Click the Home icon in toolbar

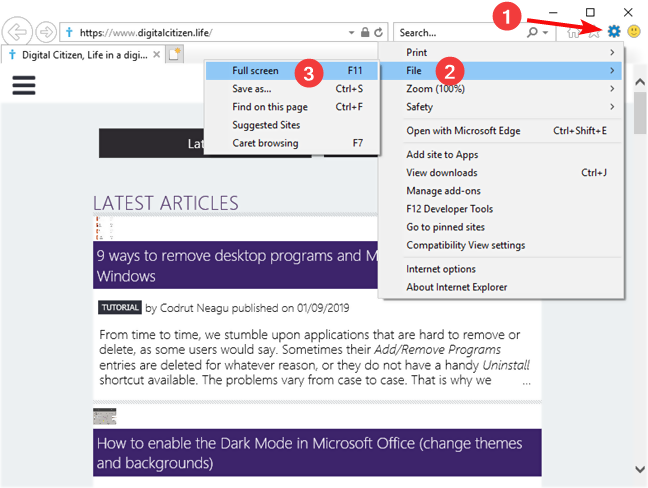(573, 32)
